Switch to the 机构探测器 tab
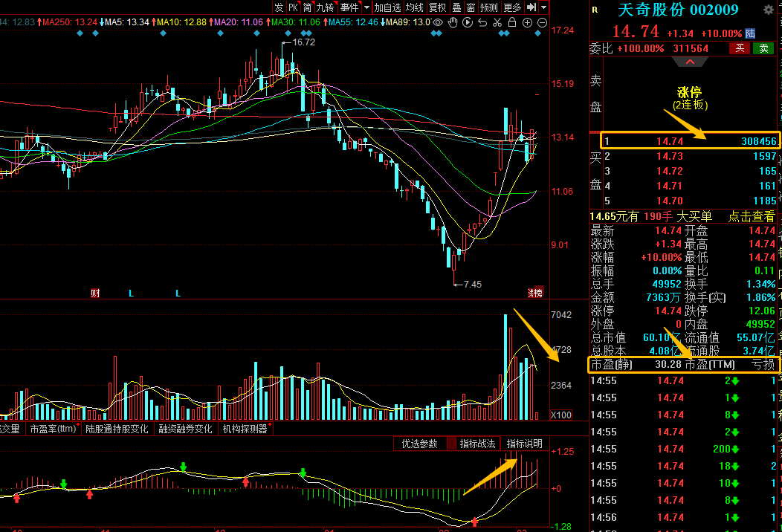782x532 pixels. [x=245, y=429]
